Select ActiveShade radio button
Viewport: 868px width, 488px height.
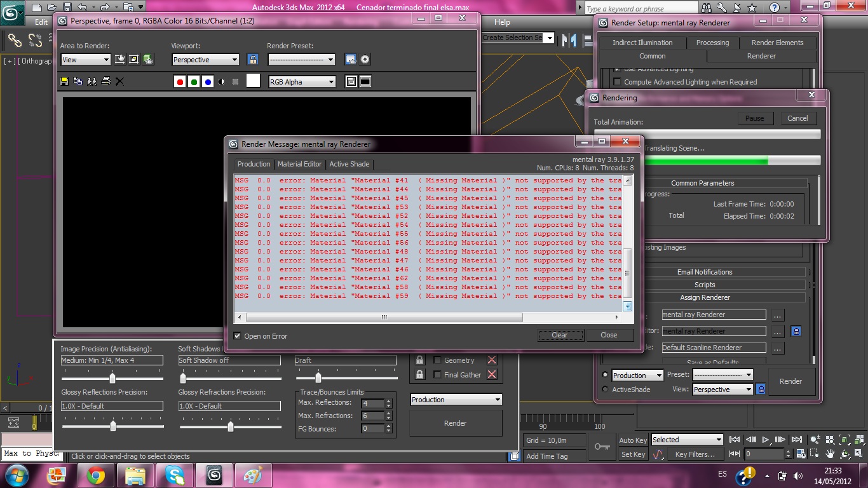pos(605,390)
